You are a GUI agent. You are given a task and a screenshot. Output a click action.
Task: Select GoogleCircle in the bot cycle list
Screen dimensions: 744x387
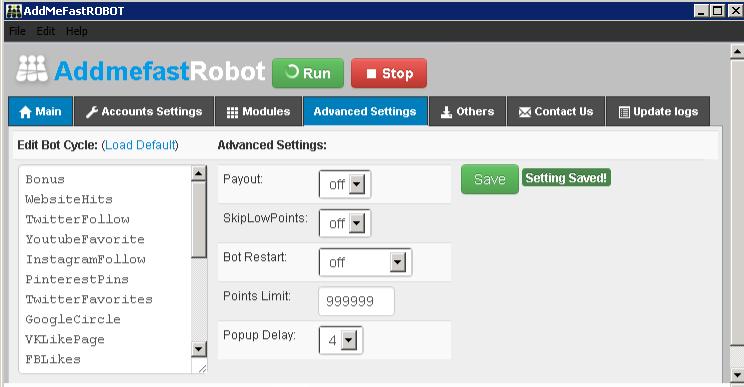[73, 319]
